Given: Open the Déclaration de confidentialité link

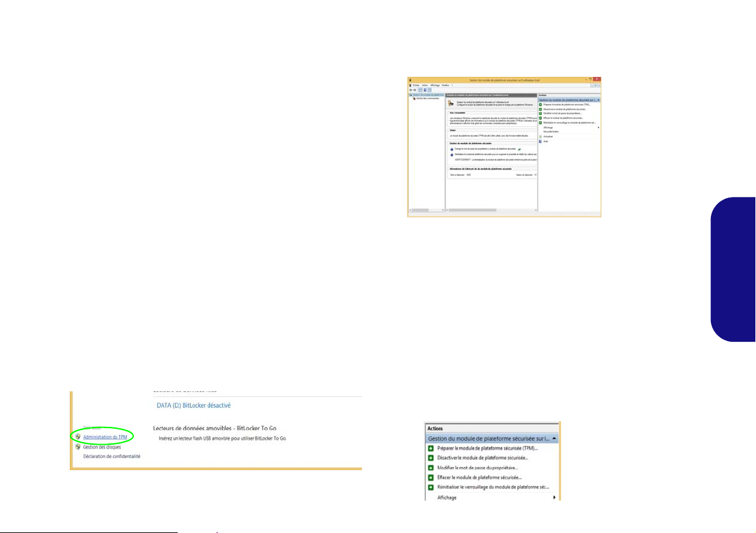Looking at the screenshot, I should [111, 456].
